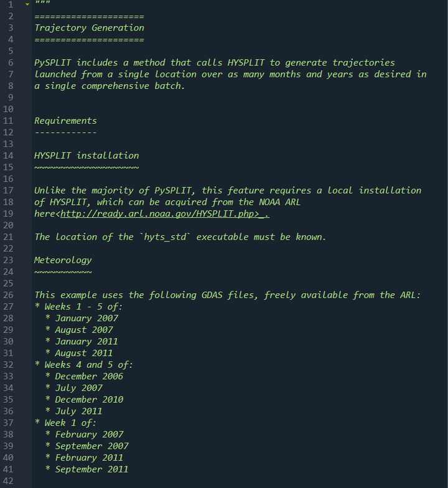
Task: Click line number 14 in the gutter
Action: coord(9,156)
